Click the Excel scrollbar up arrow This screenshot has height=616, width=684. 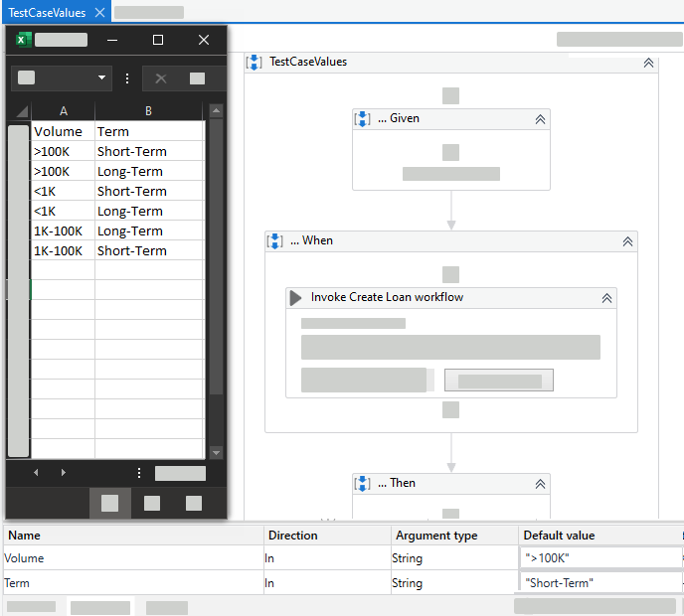pos(216,110)
